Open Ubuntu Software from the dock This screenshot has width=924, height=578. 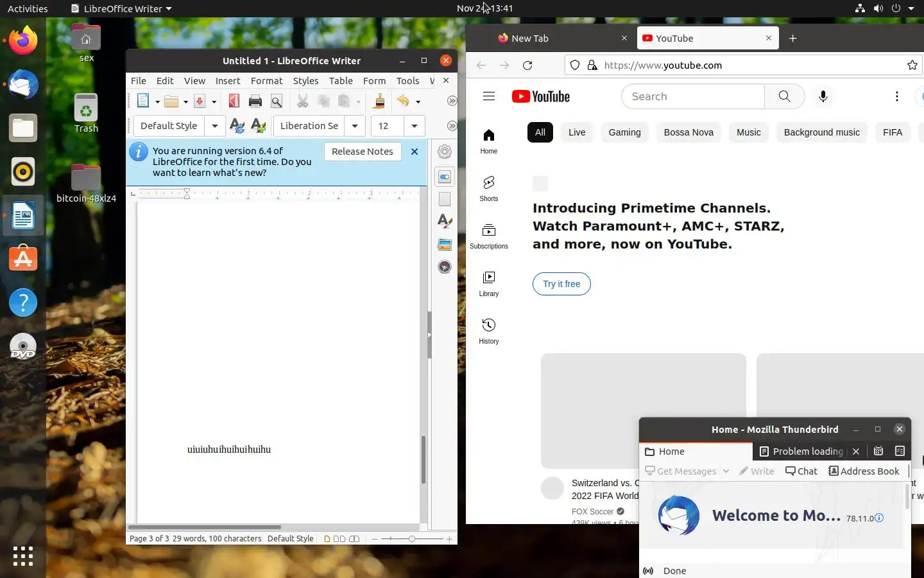coord(23,259)
